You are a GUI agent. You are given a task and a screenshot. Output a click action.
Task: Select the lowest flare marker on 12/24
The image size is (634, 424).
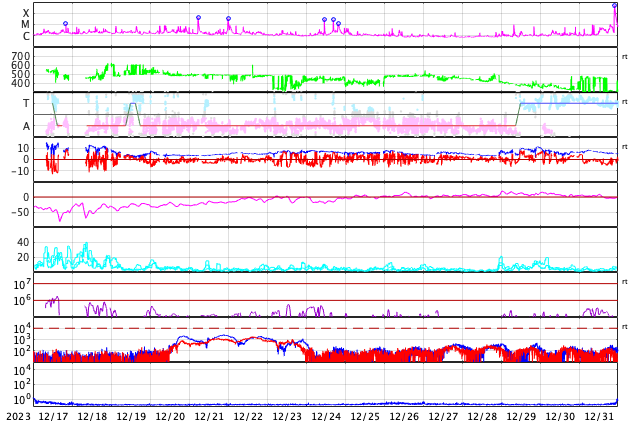click(x=338, y=23)
